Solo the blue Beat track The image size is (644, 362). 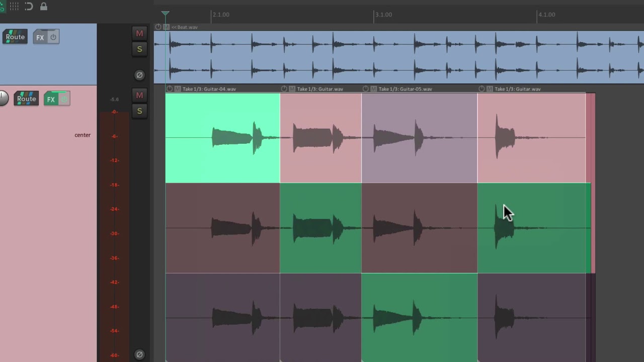click(139, 49)
